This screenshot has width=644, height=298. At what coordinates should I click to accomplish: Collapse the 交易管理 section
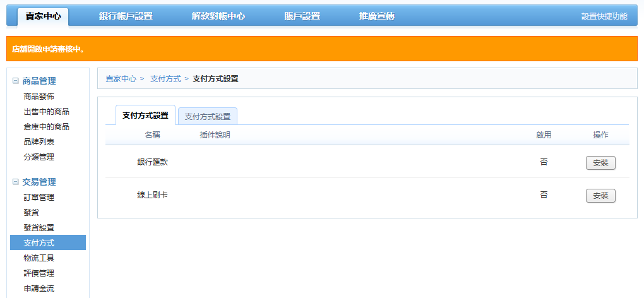[x=16, y=182]
